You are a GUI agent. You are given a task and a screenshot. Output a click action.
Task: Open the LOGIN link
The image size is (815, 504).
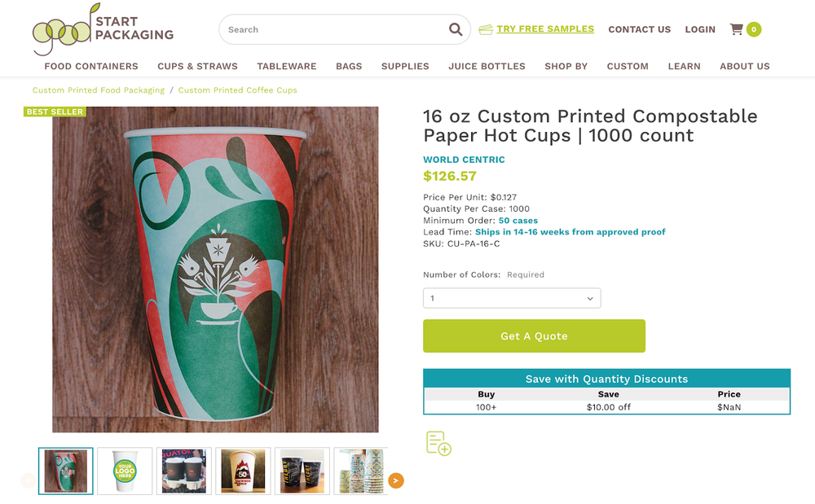[x=699, y=29]
